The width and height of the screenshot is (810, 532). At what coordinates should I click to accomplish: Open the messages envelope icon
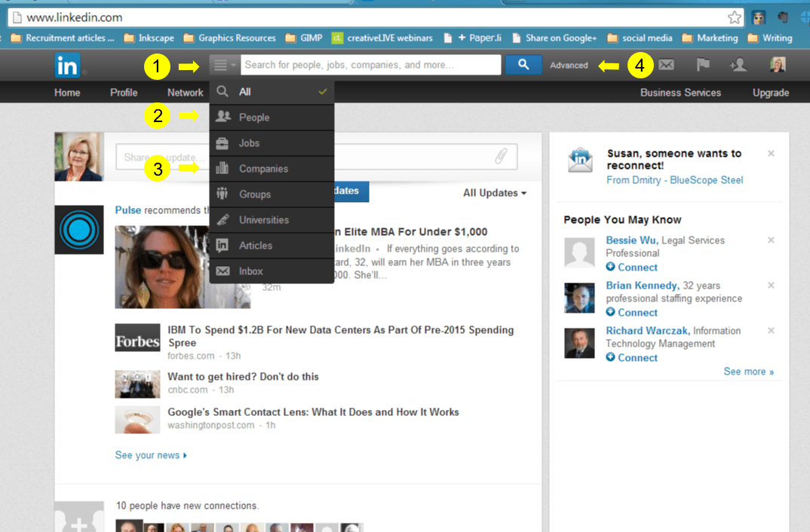pos(667,65)
